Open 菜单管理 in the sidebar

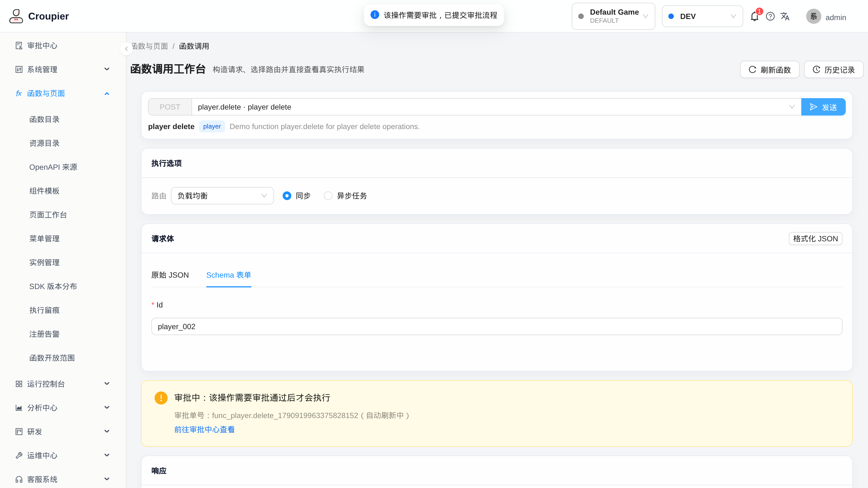click(44, 239)
